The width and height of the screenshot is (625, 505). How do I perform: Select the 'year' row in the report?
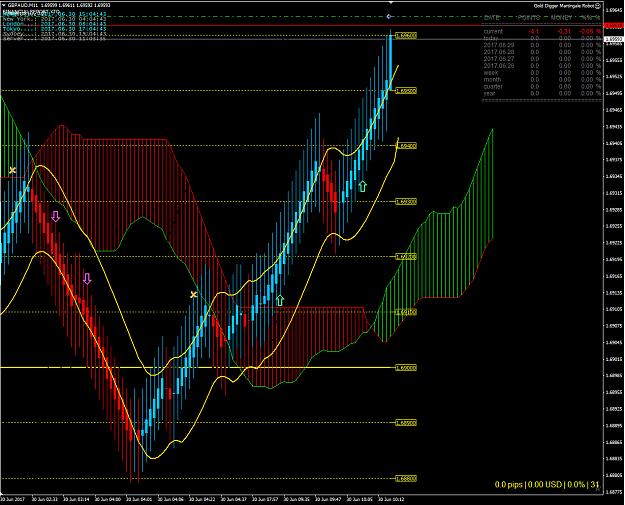coord(542,93)
